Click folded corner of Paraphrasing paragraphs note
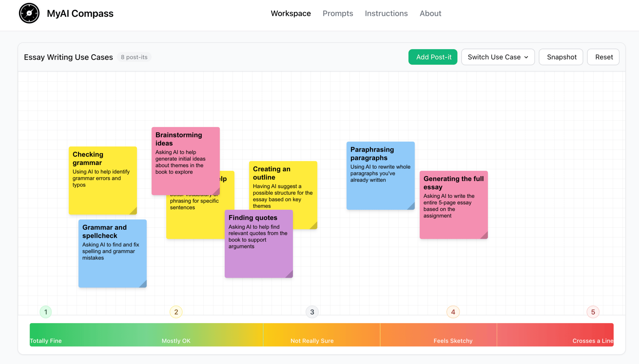Image resolution: width=639 pixels, height=364 pixels. (411, 206)
